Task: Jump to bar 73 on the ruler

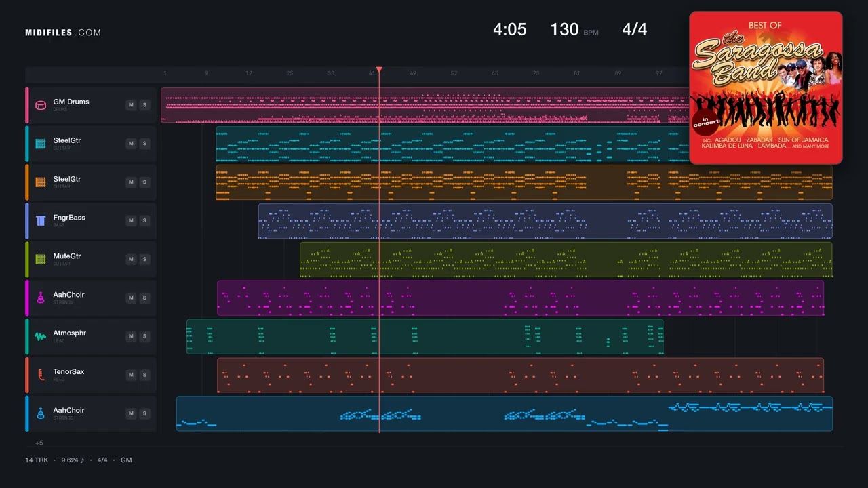Action: click(x=536, y=73)
